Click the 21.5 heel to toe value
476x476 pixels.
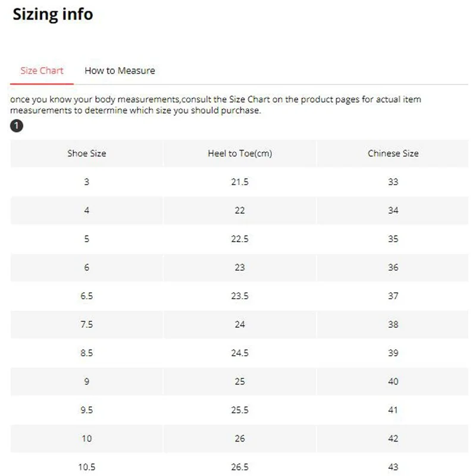click(240, 182)
